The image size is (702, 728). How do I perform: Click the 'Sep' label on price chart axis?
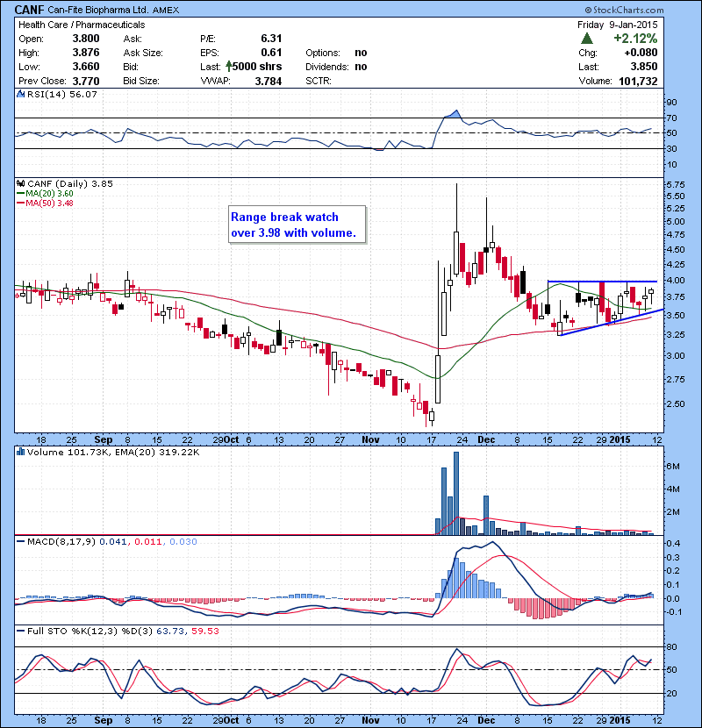click(x=104, y=439)
